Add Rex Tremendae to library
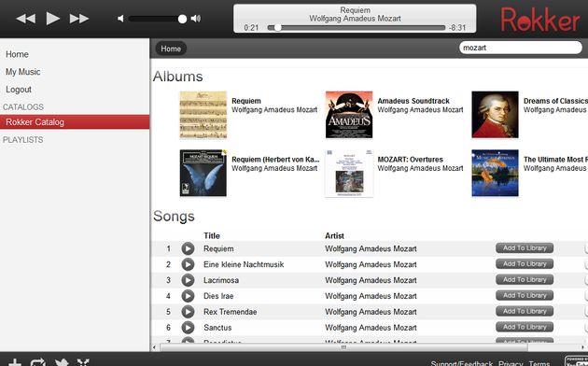Screen dimensions: 588x366 [x=525, y=311]
